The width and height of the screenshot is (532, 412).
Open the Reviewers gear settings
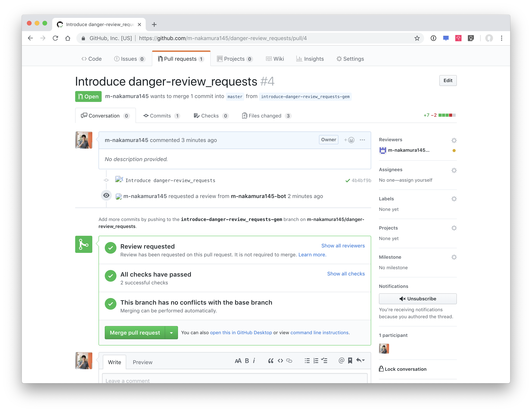click(454, 140)
